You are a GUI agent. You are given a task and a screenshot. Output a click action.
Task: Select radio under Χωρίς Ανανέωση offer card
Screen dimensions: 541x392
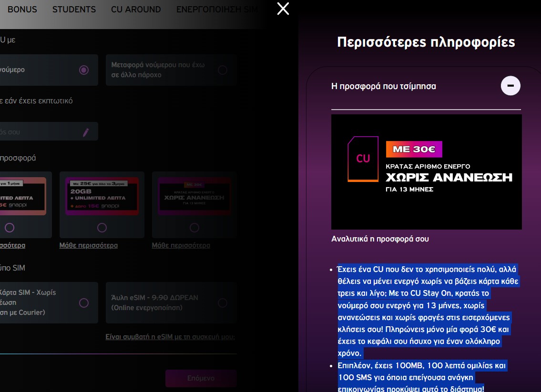pos(194,228)
